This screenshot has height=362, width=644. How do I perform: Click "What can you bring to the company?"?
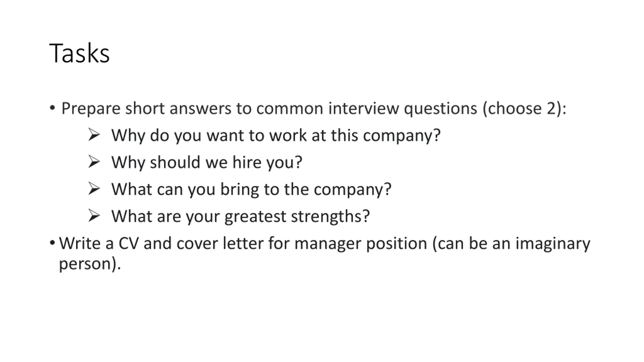pyautogui.click(x=251, y=189)
